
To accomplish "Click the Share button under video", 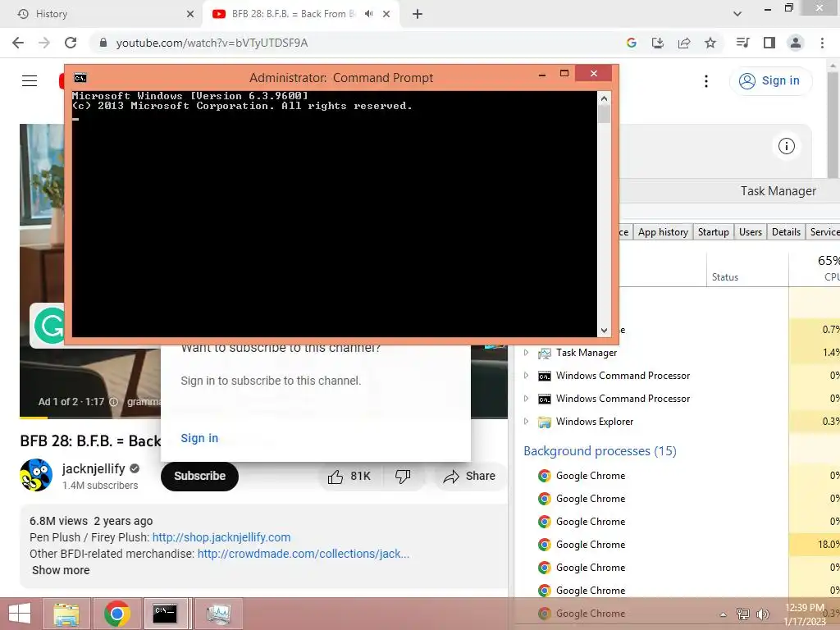I will (469, 477).
